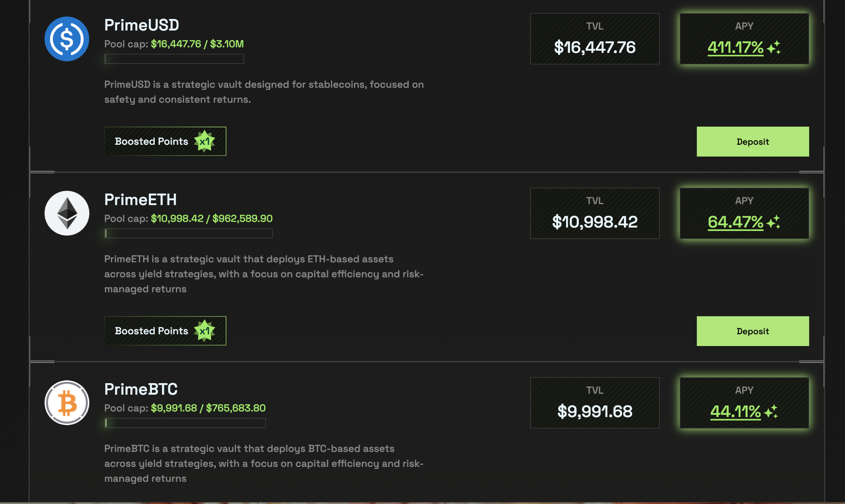845x504 pixels.
Task: Click the PrimeBTC Bitcoin logo icon
Action: pyautogui.click(x=67, y=403)
